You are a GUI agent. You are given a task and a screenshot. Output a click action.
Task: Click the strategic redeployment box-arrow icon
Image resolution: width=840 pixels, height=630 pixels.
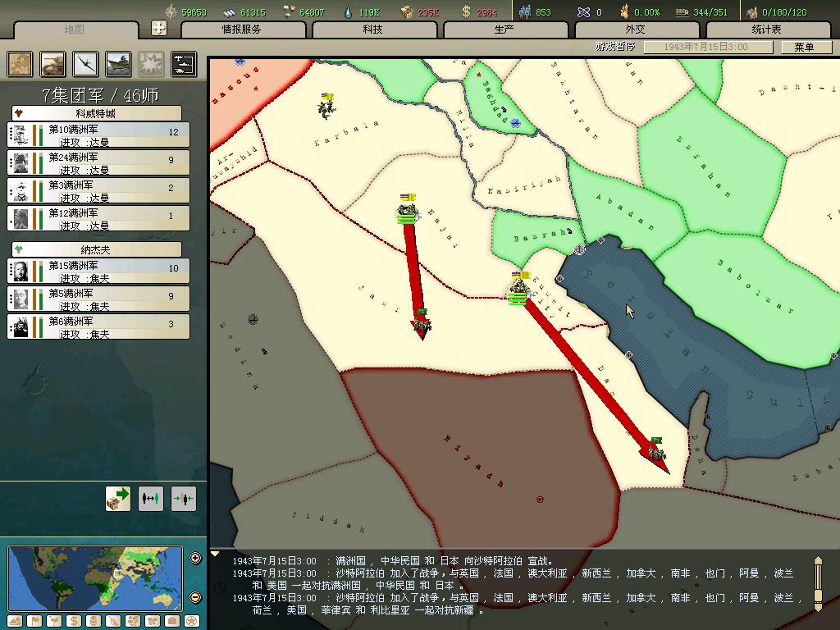pos(118,498)
